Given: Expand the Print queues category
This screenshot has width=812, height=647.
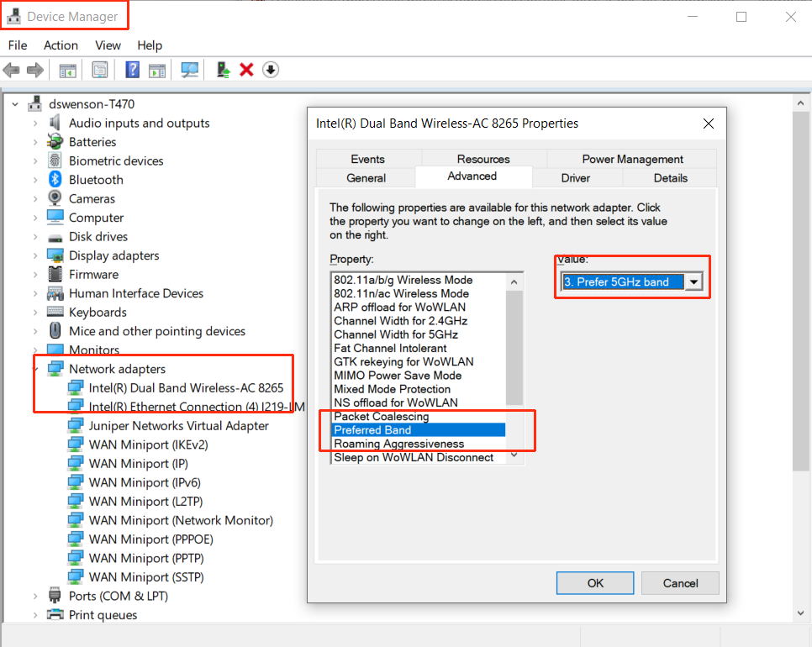Looking at the screenshot, I should 35,615.
